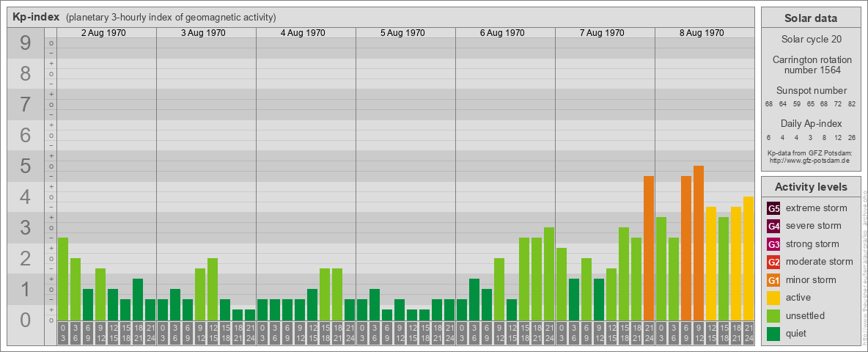Click the 'Kp-index' chart title

[x=36, y=17]
